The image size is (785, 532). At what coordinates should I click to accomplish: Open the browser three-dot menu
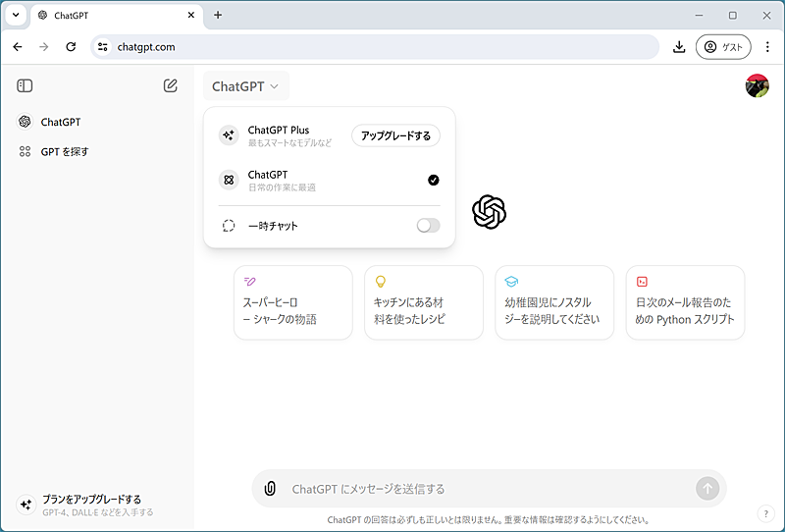pos(767,47)
